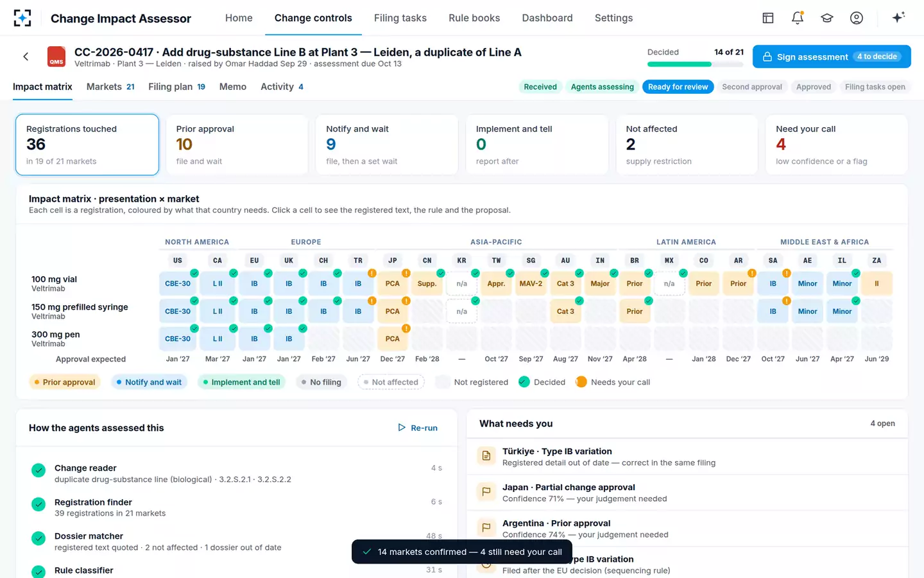Open the 100 mg vial JP PCA cell

tap(393, 283)
